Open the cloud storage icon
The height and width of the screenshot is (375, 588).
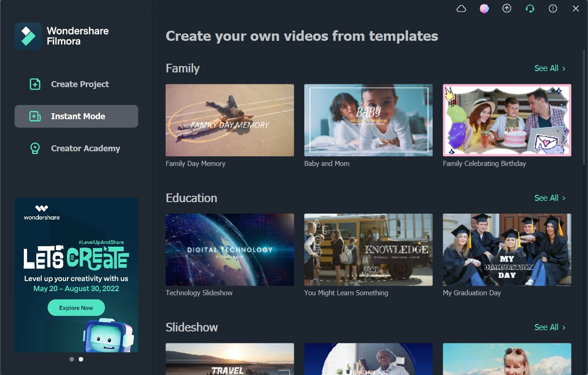pyautogui.click(x=462, y=9)
